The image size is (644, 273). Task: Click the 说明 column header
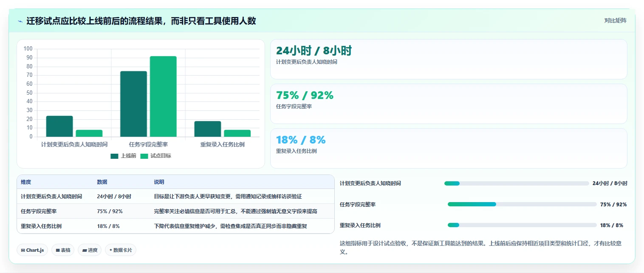click(x=159, y=182)
